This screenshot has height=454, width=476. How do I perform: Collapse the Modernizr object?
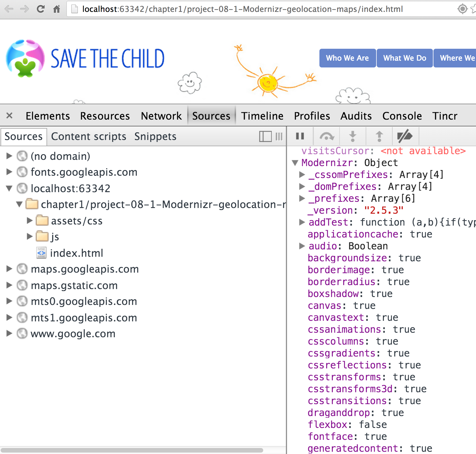[295, 163]
